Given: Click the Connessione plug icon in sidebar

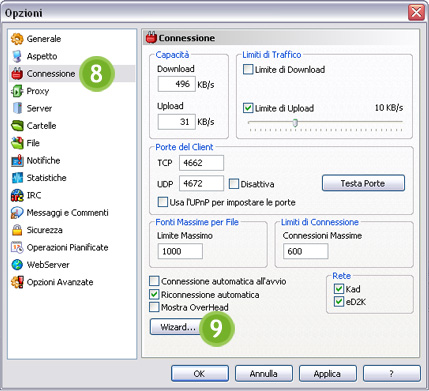Looking at the screenshot, I should (x=17, y=73).
